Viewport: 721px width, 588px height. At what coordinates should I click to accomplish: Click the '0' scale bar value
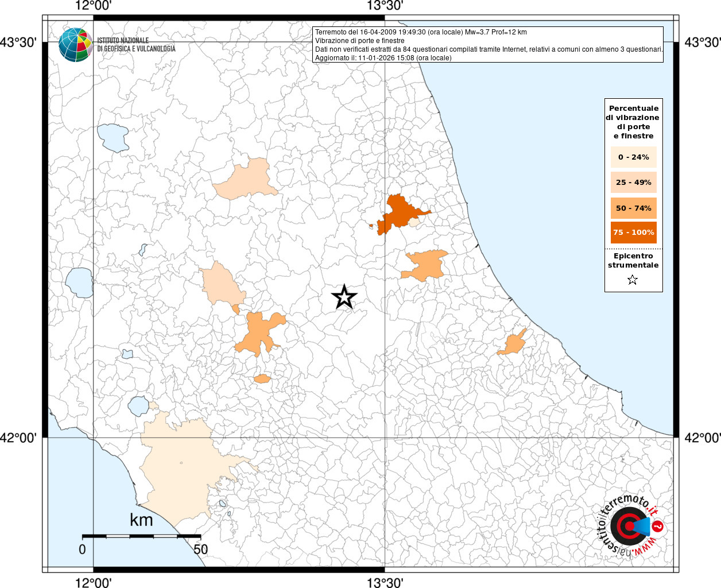[82, 549]
